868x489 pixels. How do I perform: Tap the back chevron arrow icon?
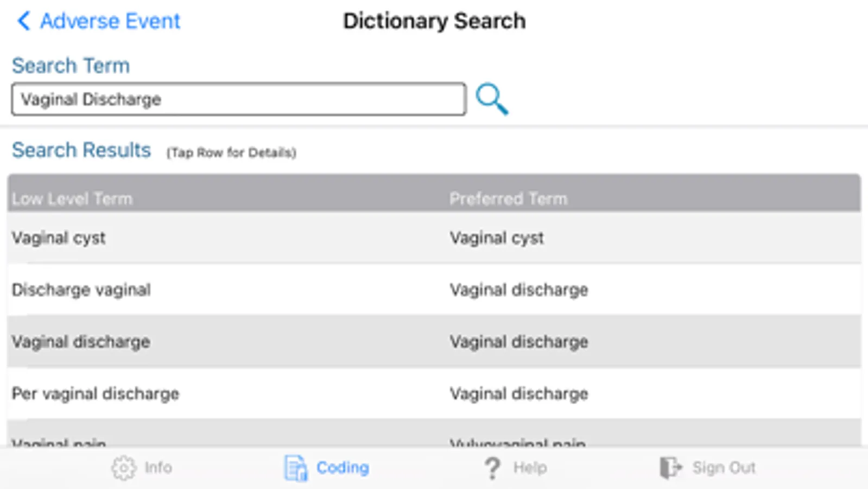pyautogui.click(x=23, y=21)
